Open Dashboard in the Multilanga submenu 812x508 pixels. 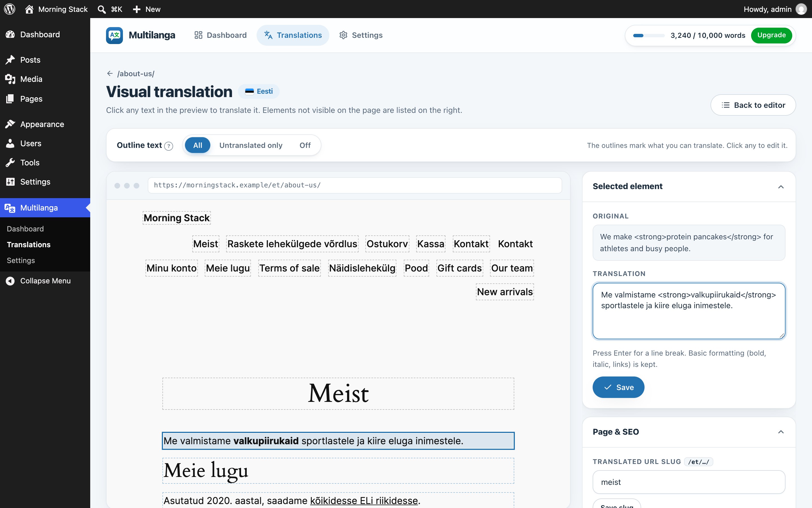25,229
